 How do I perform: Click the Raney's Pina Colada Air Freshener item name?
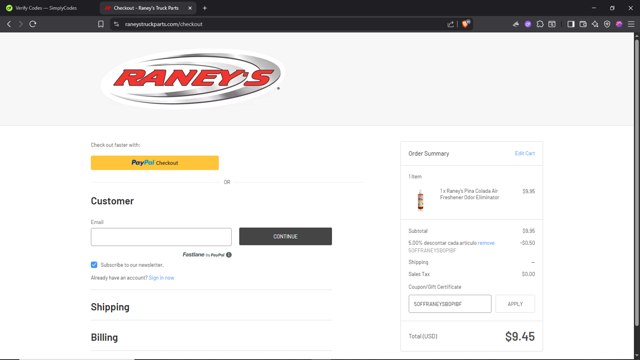click(469, 194)
